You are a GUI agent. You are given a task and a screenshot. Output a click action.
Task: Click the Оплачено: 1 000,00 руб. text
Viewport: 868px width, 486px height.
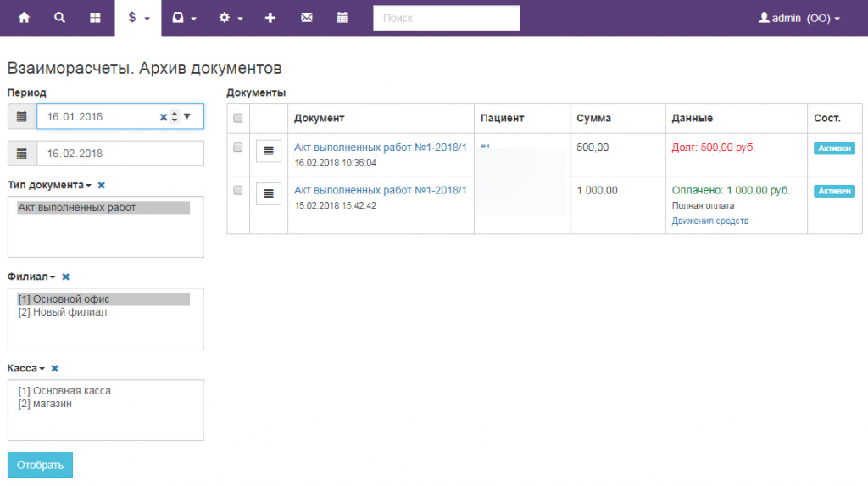[x=731, y=190]
